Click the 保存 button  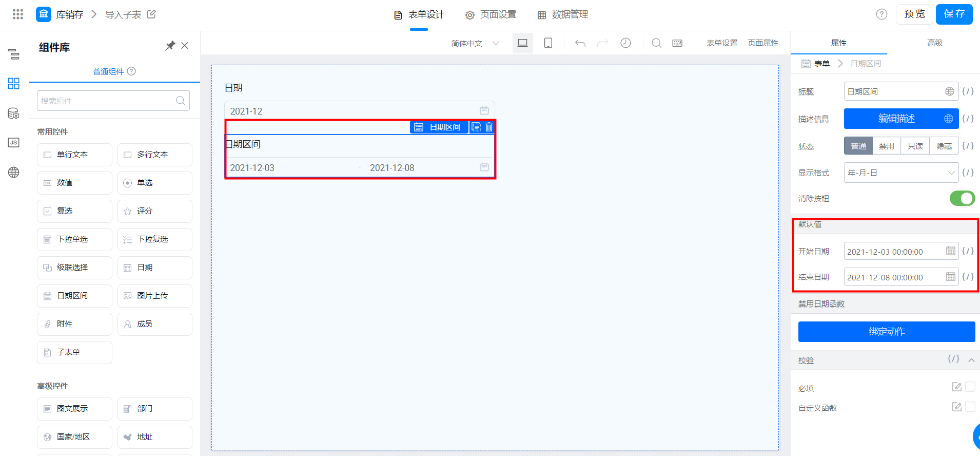coord(954,14)
